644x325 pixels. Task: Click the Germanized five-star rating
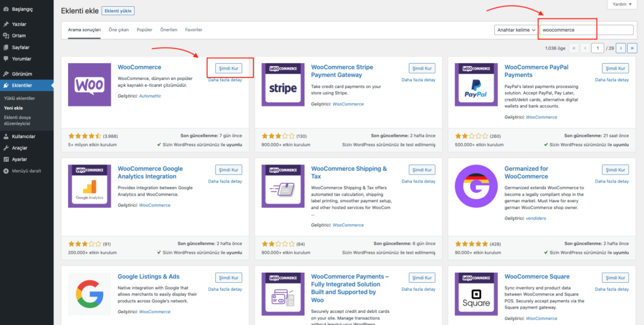(472, 244)
